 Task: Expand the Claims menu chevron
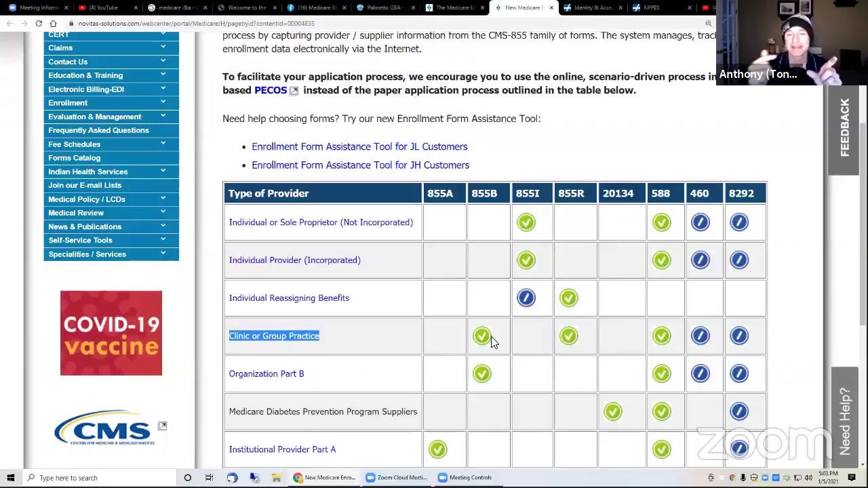[x=163, y=47]
